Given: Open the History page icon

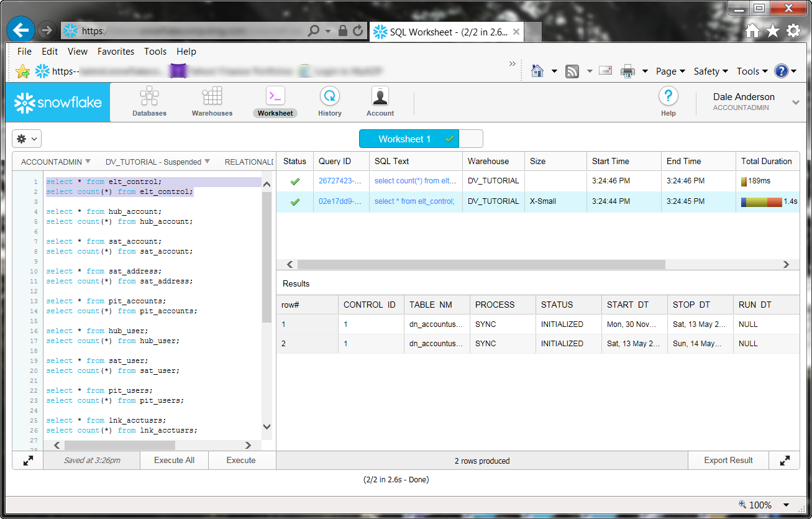Looking at the screenshot, I should (x=329, y=97).
